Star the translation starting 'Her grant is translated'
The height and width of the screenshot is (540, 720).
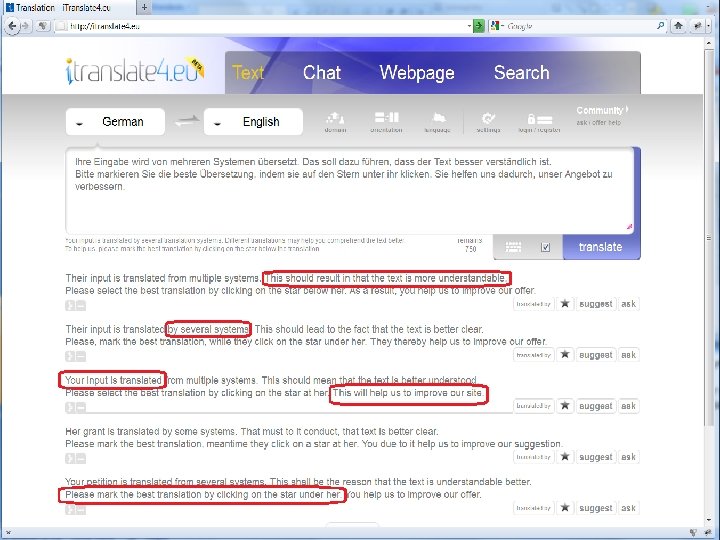click(x=565, y=456)
